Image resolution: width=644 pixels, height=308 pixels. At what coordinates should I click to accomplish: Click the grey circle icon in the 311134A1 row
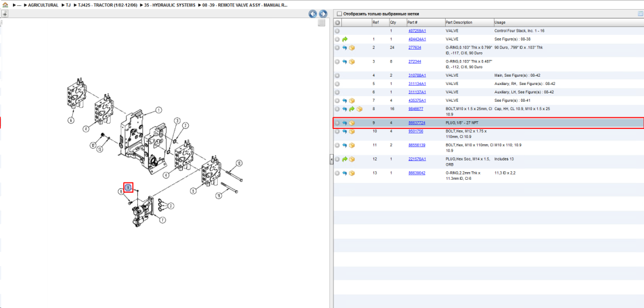(337, 84)
